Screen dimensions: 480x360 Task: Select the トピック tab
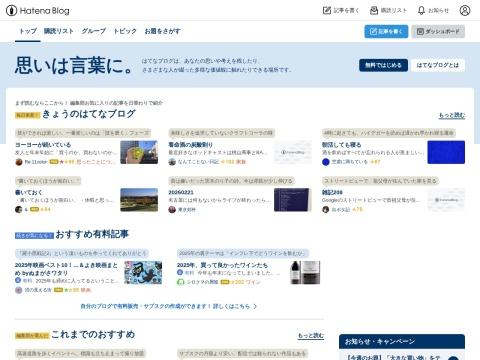(125, 31)
